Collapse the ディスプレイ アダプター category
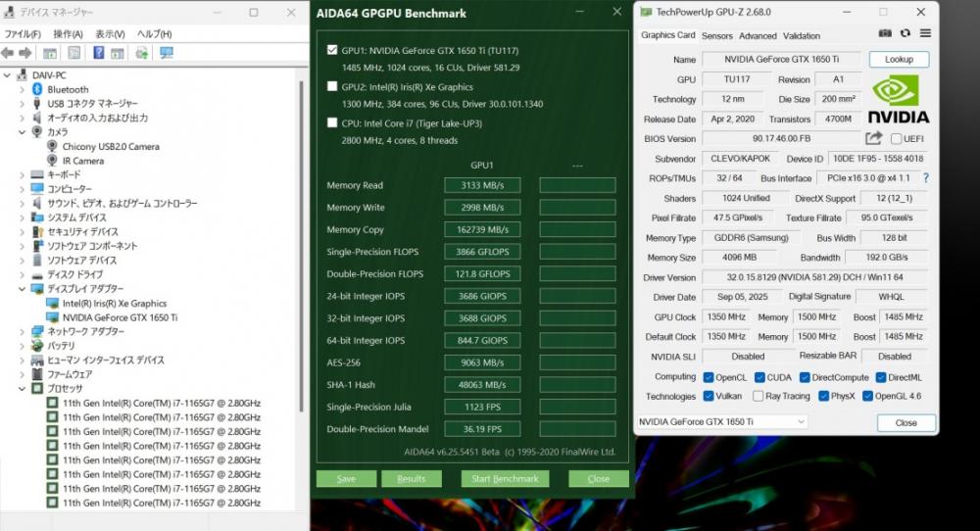 [23, 289]
